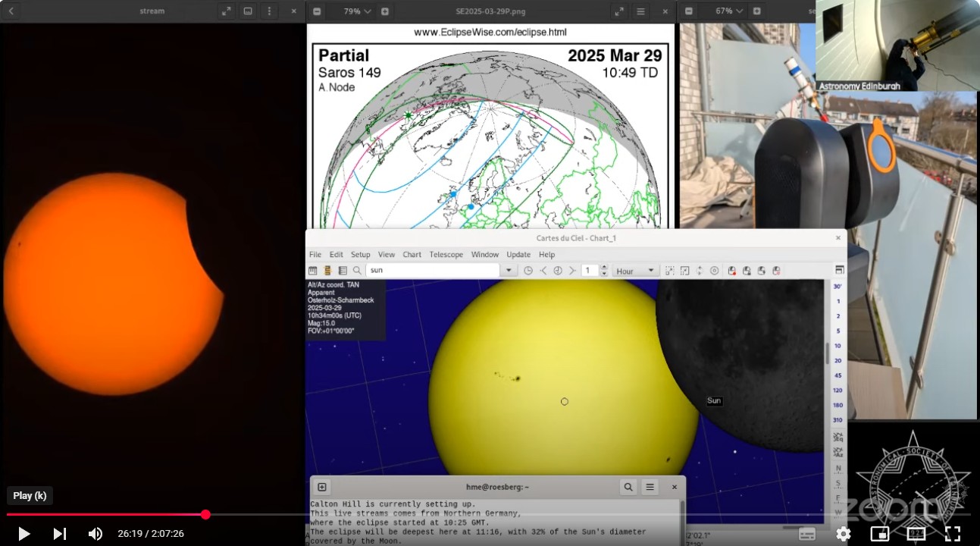Close the Cartes du Ciel window
This screenshot has height=546, width=980.
click(x=838, y=238)
